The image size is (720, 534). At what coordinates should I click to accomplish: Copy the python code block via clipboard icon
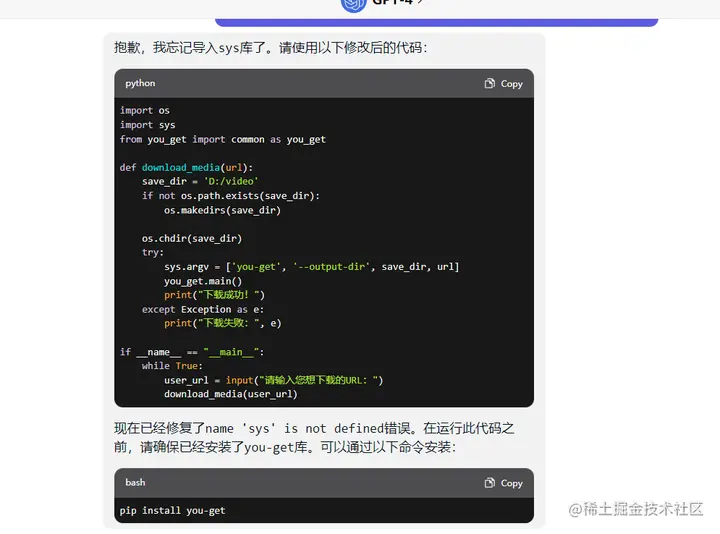click(489, 84)
